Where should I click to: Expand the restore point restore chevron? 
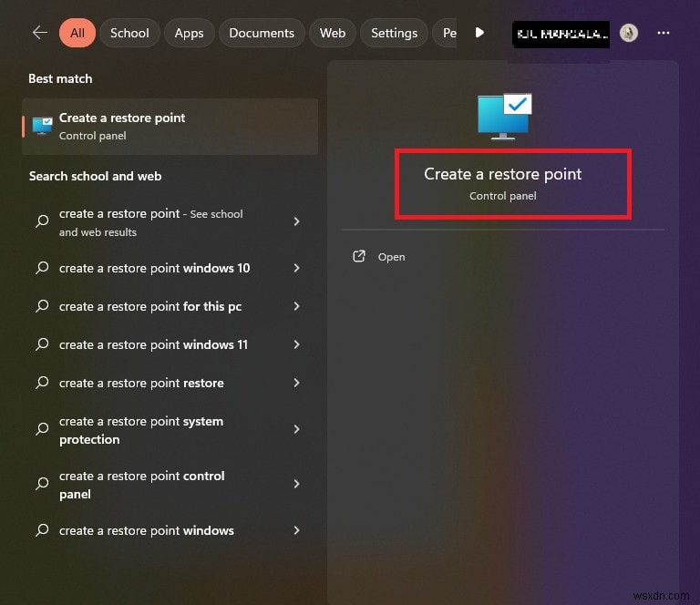pos(296,383)
